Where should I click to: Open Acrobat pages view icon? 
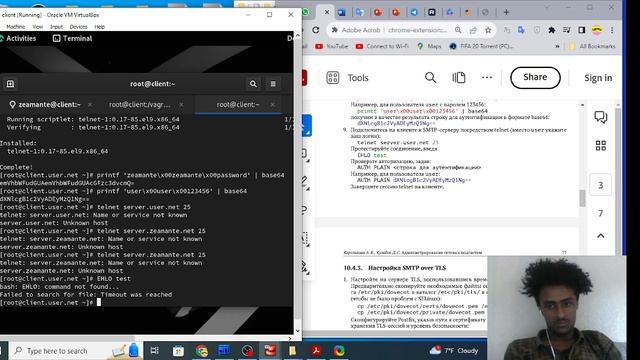point(459,78)
